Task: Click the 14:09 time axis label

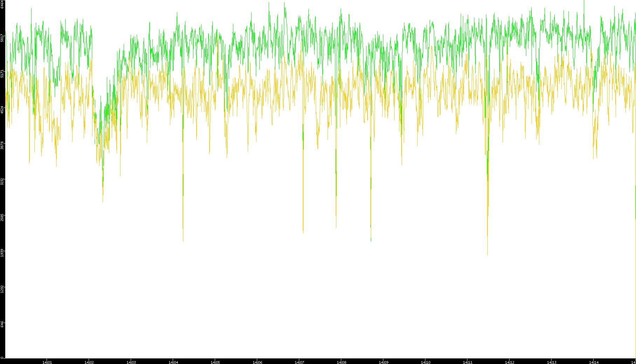Action: coord(383,362)
